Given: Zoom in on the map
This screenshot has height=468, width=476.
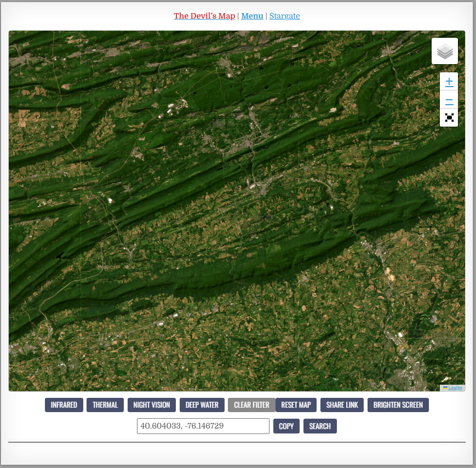Looking at the screenshot, I should 449,82.
